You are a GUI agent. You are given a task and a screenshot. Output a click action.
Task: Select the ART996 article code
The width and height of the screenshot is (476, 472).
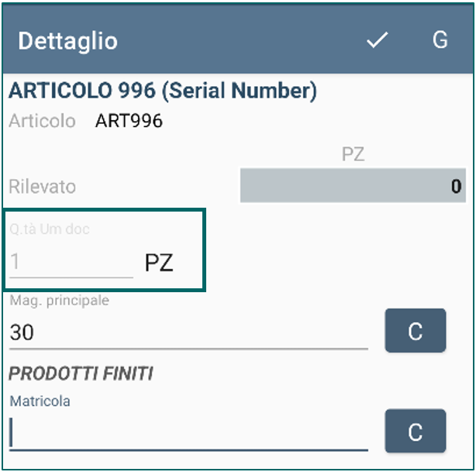pos(129,121)
